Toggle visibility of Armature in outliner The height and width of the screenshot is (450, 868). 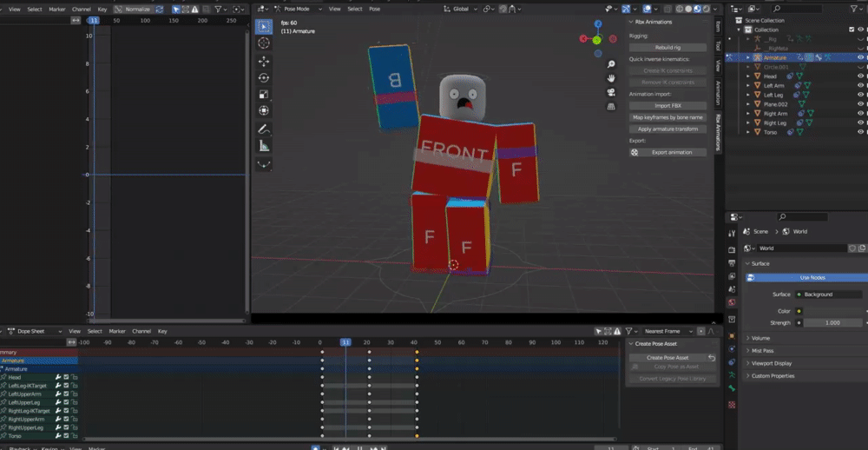click(x=861, y=57)
